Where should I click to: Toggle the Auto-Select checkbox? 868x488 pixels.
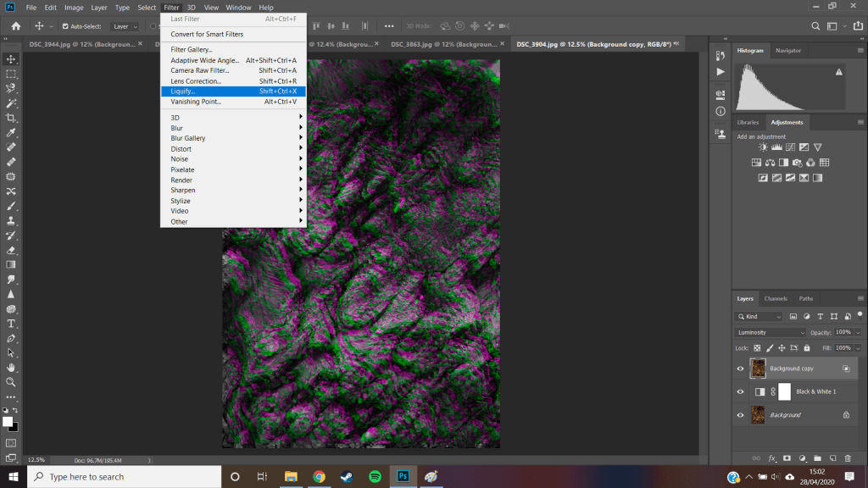pyautogui.click(x=64, y=26)
